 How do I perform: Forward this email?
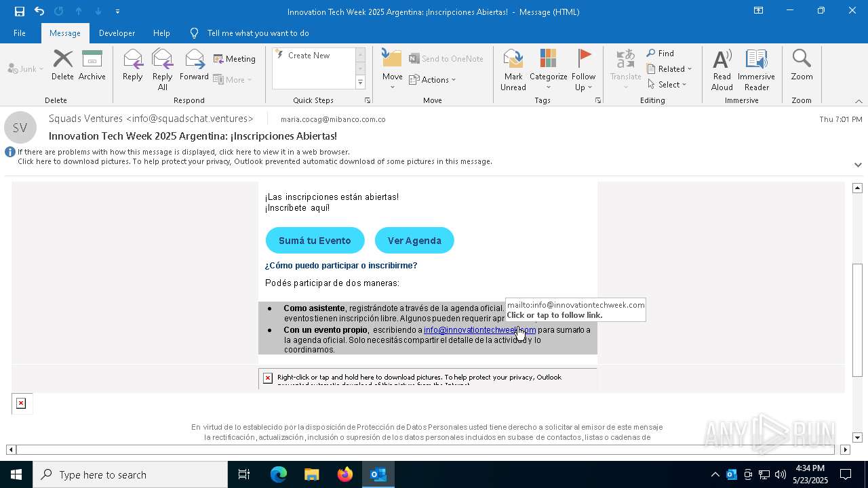(194, 65)
